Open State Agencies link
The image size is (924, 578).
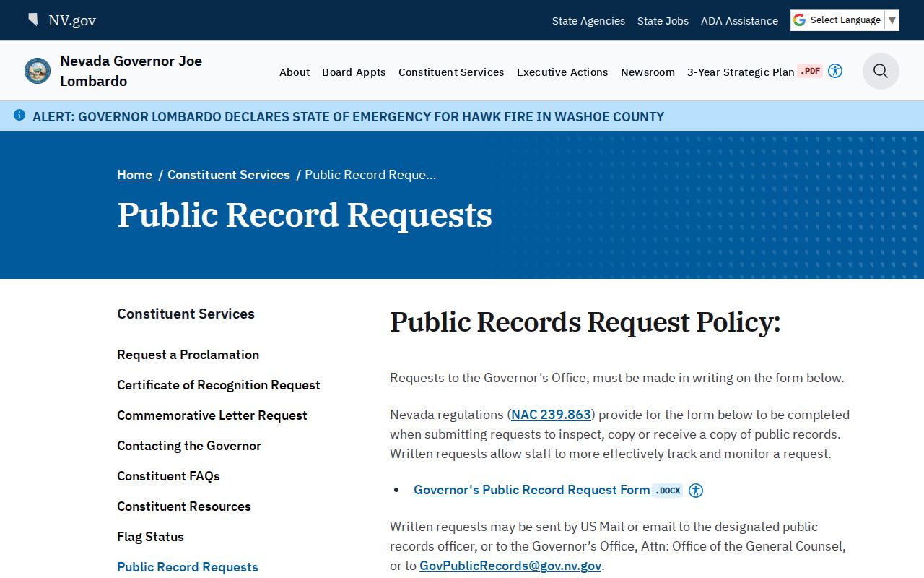[588, 21]
